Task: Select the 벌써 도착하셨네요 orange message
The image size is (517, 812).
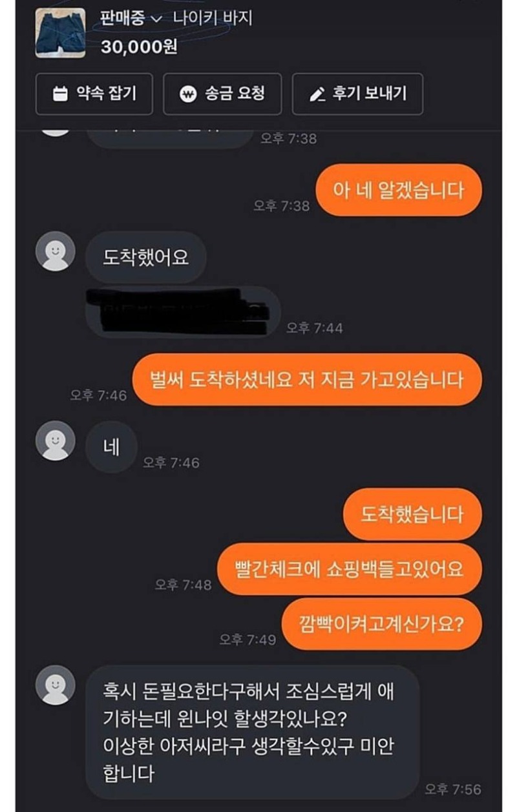Action: (x=307, y=379)
